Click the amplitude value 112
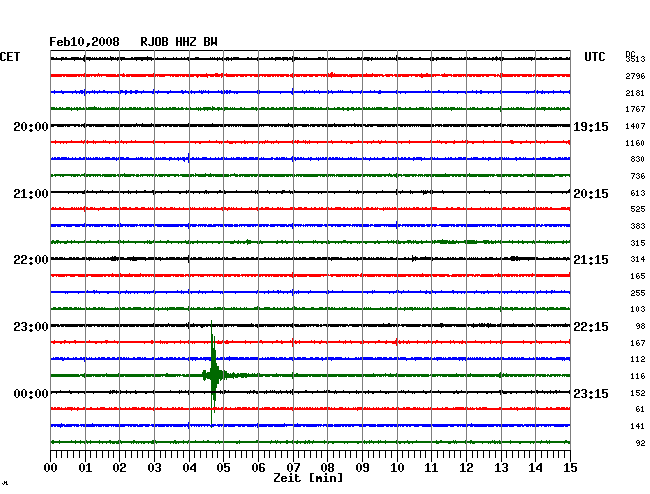The height and width of the screenshot is (494, 650). tap(638, 359)
